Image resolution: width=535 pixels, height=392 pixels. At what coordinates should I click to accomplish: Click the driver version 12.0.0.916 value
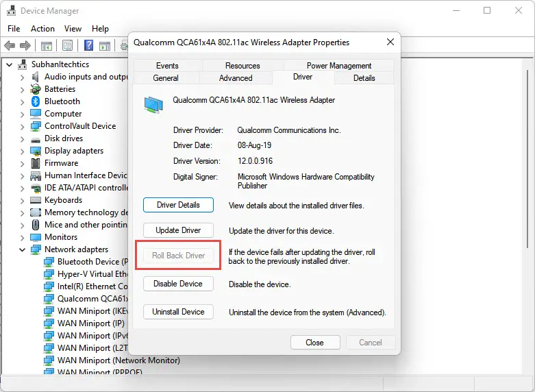(x=256, y=161)
